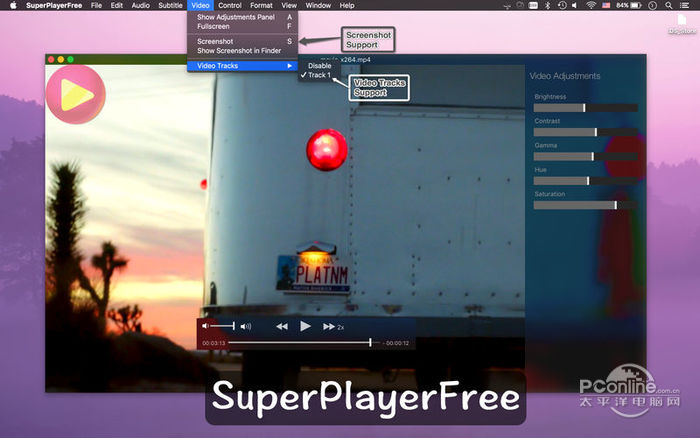Click the Wi-Fi icon in menu bar

(591, 5)
